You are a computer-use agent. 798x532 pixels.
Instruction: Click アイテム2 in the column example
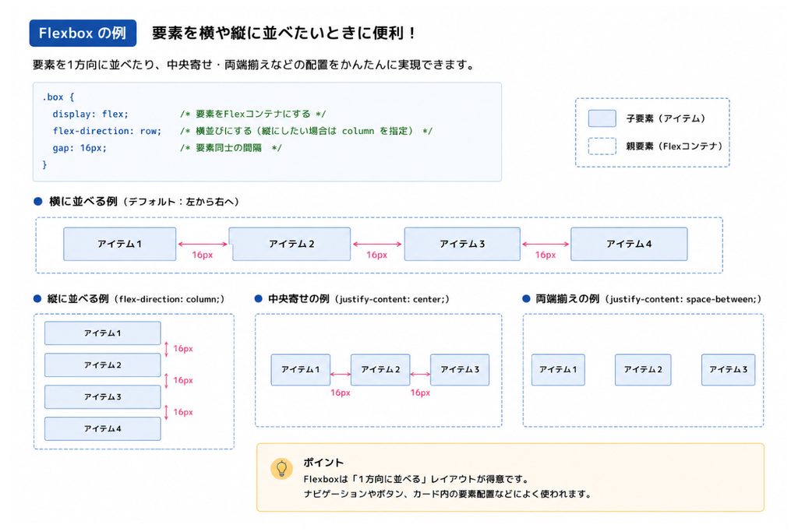(102, 365)
